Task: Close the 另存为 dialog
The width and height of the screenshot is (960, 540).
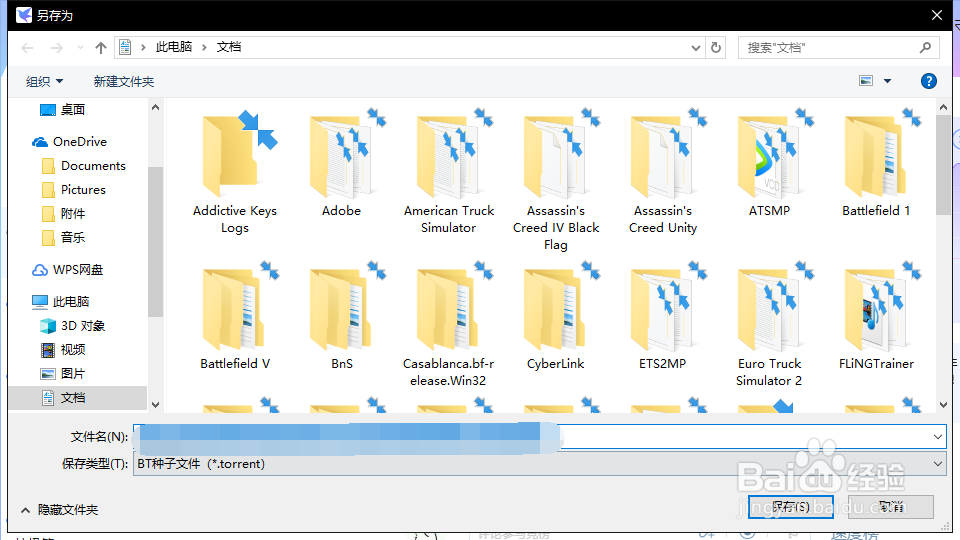Action: coord(937,15)
